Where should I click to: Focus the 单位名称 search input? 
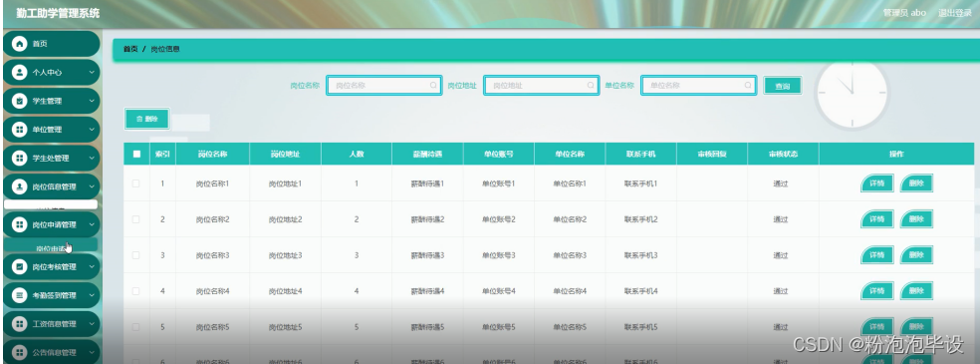699,85
